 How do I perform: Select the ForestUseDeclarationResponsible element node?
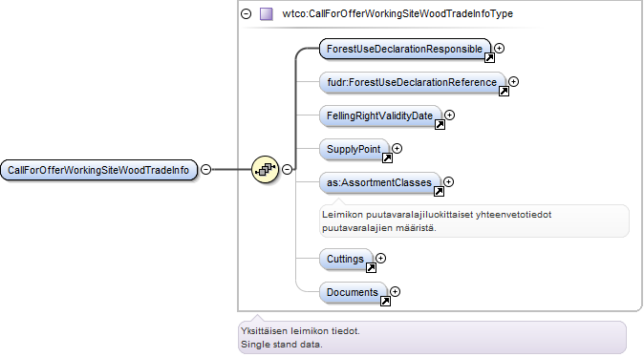[405, 49]
